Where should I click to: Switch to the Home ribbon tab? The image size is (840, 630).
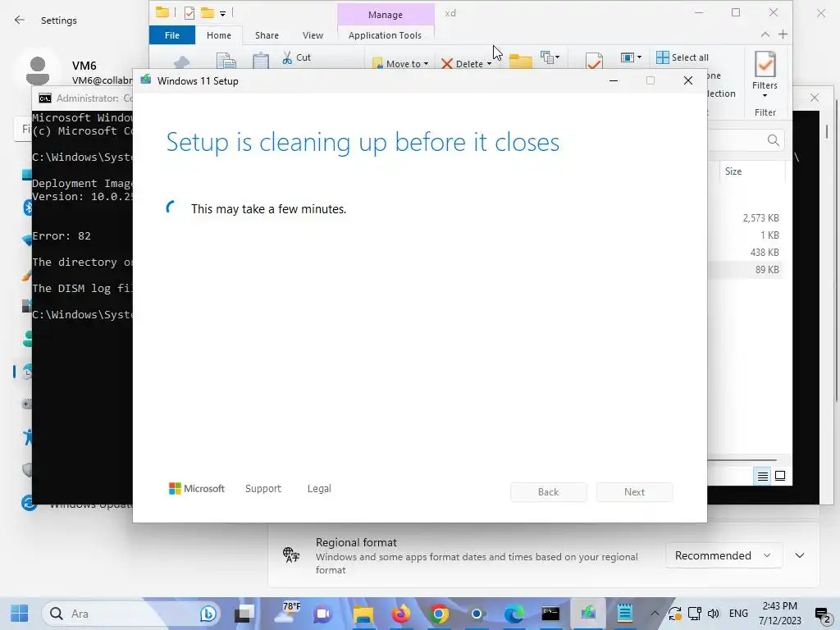pyautogui.click(x=218, y=35)
